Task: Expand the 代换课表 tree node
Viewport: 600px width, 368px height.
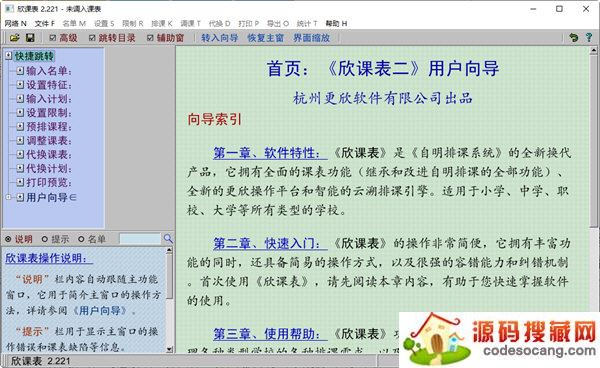Action: click(x=20, y=155)
